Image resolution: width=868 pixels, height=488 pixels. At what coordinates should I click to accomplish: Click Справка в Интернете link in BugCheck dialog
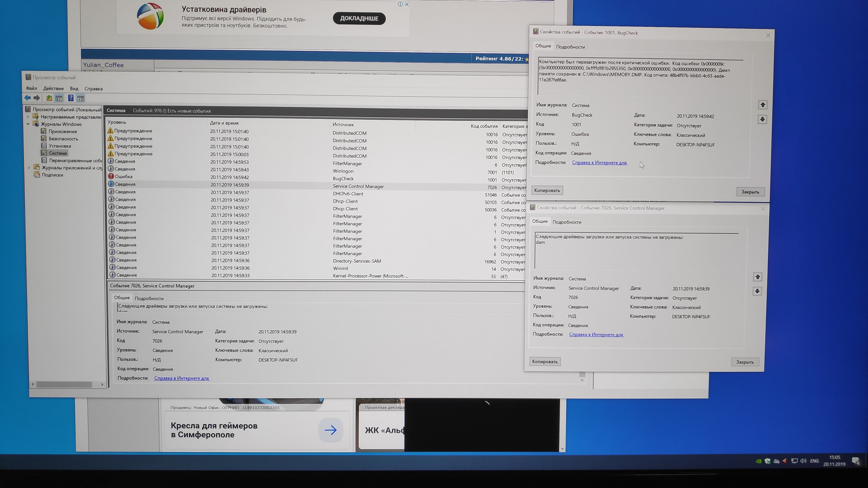[599, 163]
